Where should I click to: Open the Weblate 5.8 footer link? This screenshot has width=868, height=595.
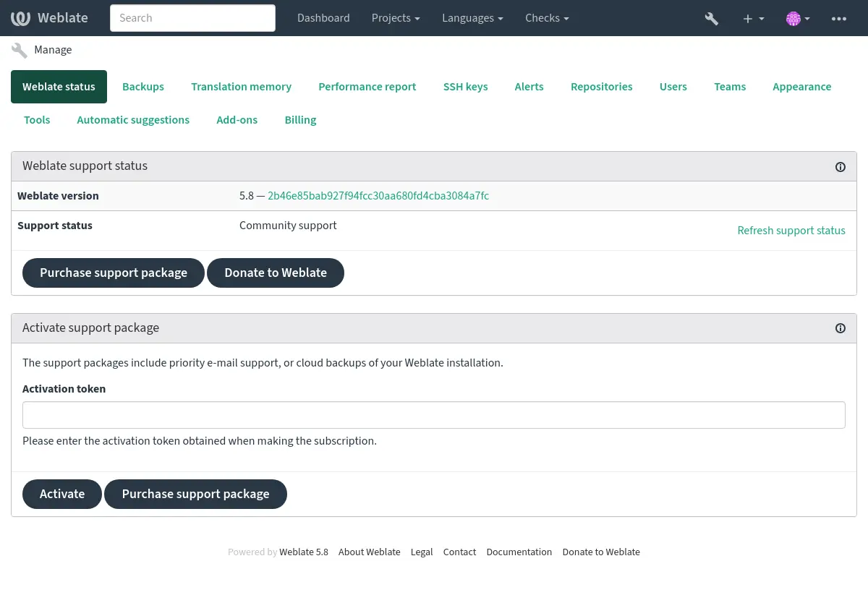tap(304, 552)
